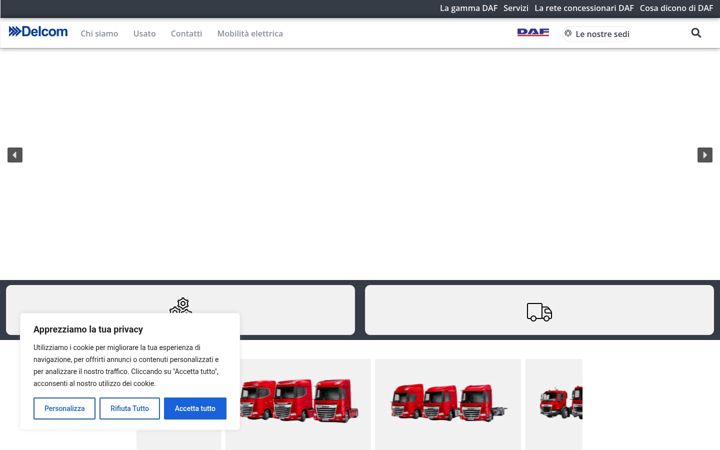
Task: Click Accetta tutto cookie button
Action: (195, 408)
